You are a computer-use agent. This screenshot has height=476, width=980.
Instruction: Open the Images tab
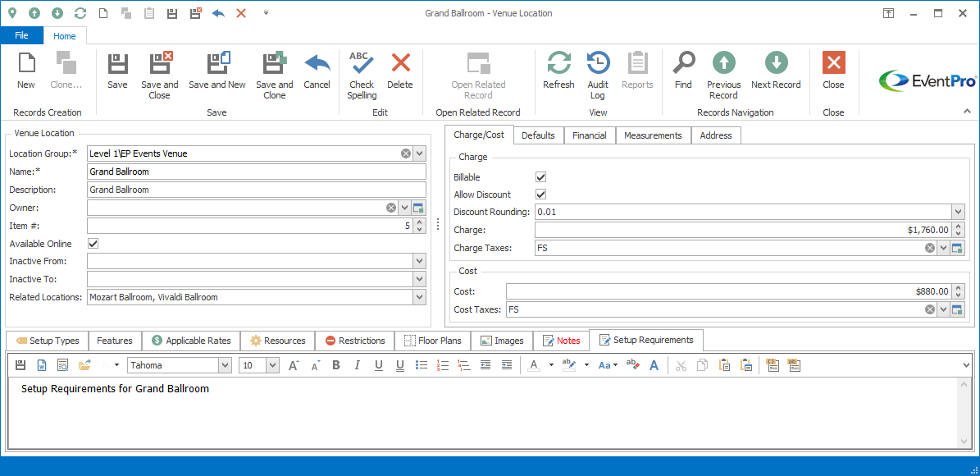502,341
